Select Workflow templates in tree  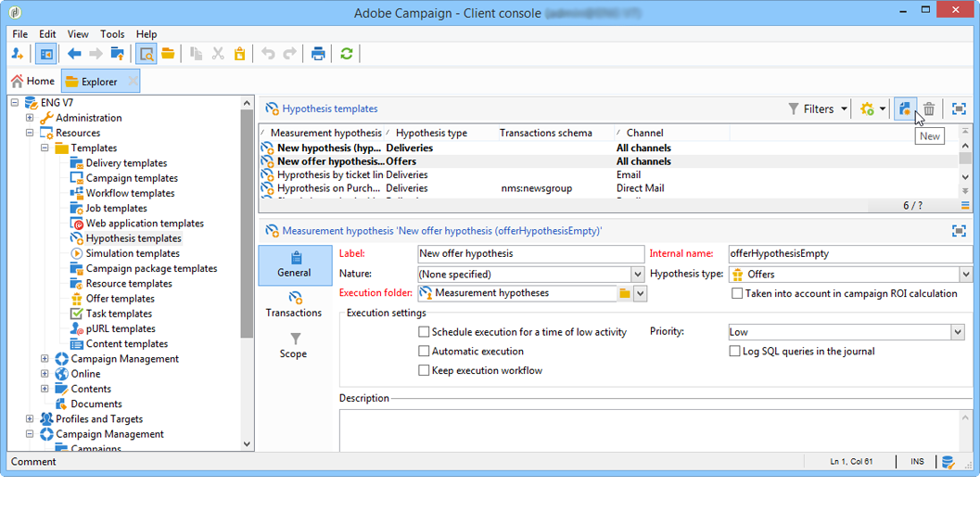tap(130, 193)
